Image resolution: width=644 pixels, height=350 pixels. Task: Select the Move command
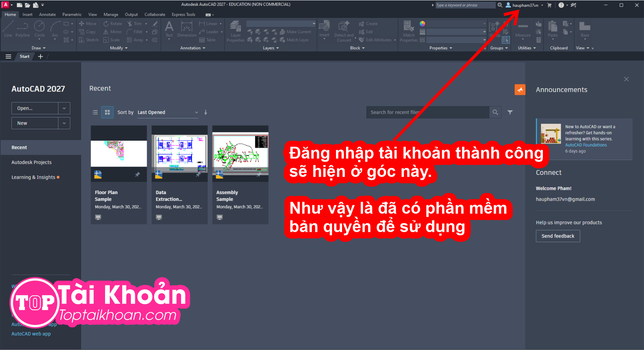point(88,23)
